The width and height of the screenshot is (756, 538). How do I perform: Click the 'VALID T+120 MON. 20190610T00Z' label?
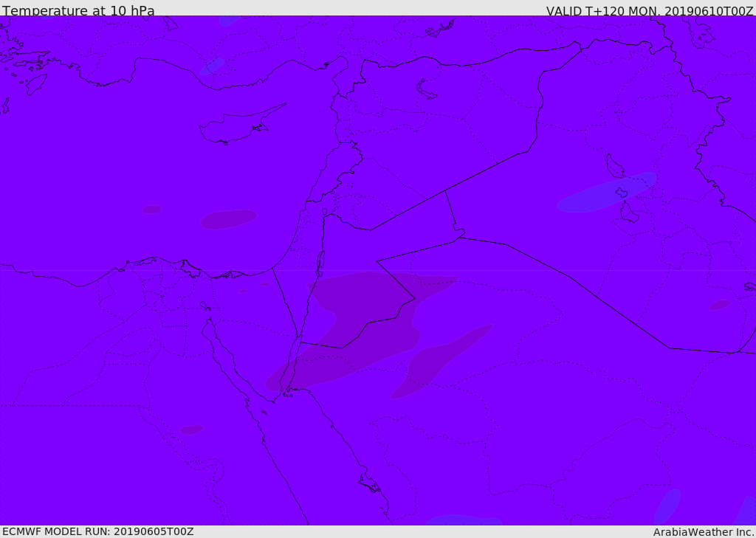pos(650,11)
